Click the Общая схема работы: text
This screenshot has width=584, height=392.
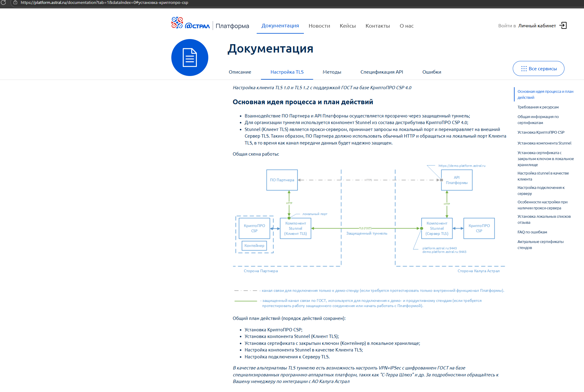coord(256,154)
